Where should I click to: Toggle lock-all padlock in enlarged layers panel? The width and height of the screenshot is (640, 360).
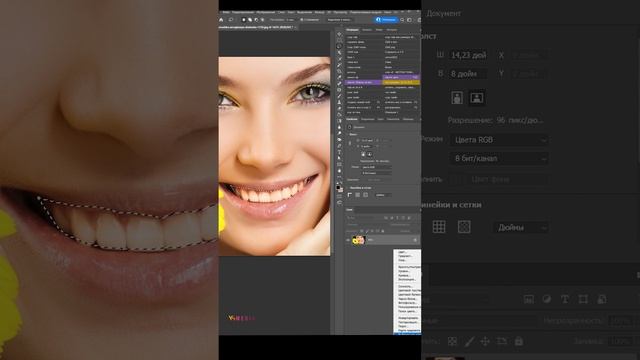[519, 341]
